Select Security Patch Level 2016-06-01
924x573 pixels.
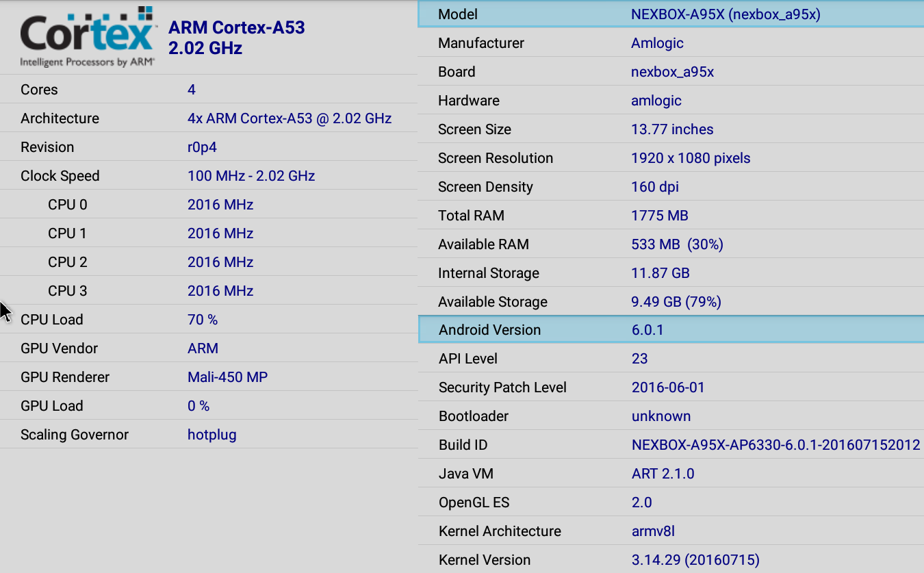click(668, 387)
